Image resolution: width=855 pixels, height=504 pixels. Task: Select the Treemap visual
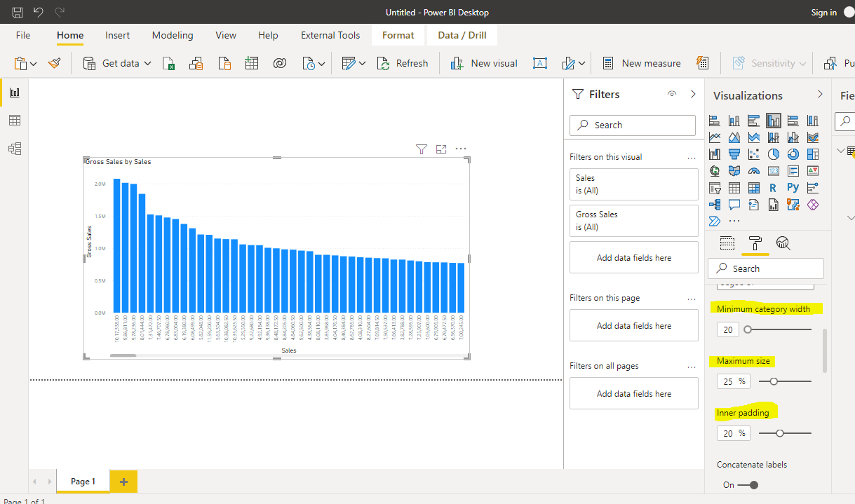point(813,154)
